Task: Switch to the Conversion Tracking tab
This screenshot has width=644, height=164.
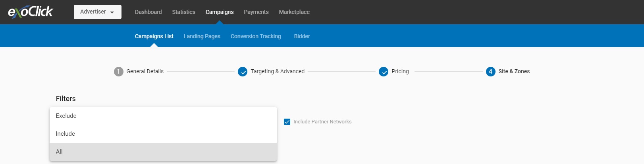Action: (x=256, y=36)
